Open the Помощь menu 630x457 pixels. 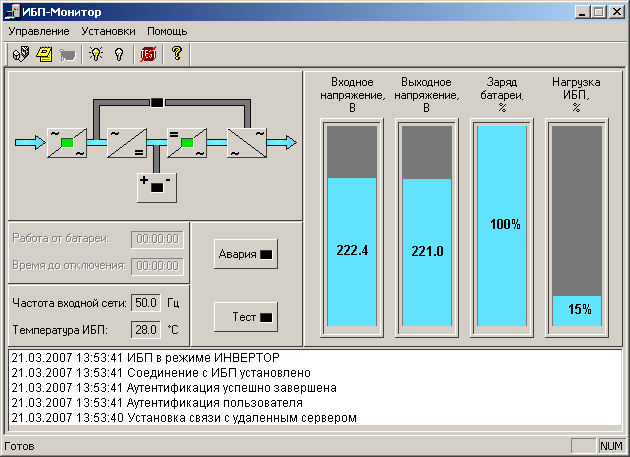(167, 31)
